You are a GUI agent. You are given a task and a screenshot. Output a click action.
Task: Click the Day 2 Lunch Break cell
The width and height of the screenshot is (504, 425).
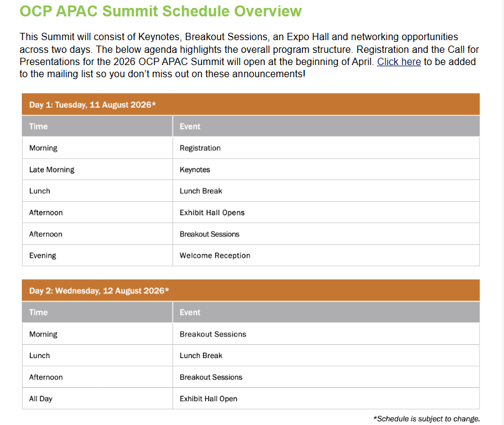coord(201,356)
